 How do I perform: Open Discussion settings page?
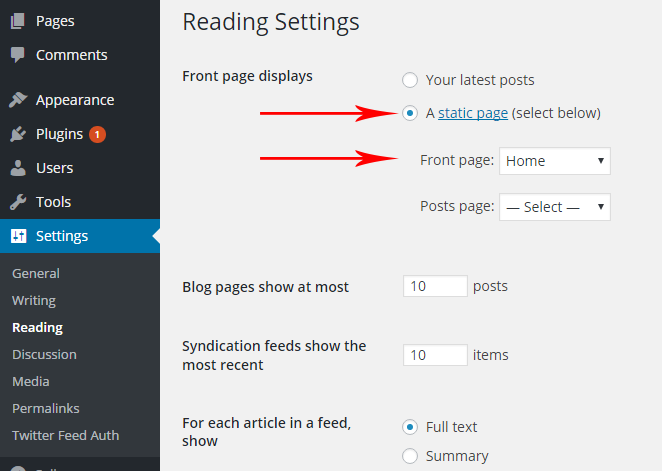(44, 354)
